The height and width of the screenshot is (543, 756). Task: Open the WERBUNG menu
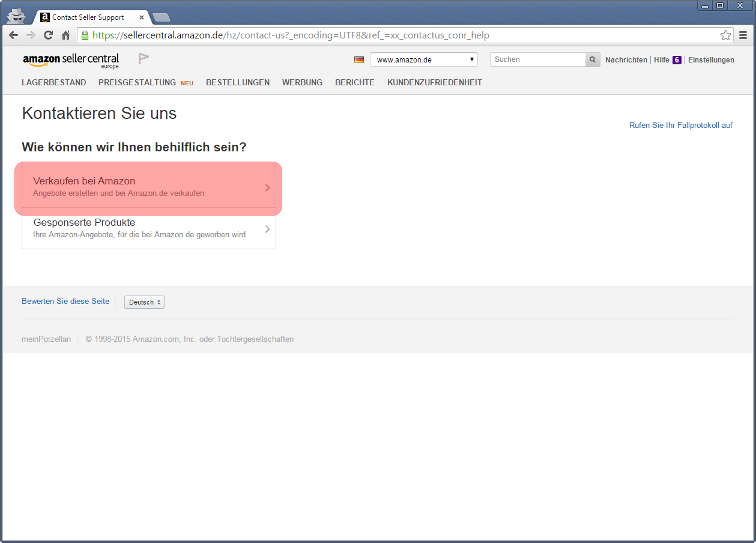[x=302, y=82]
